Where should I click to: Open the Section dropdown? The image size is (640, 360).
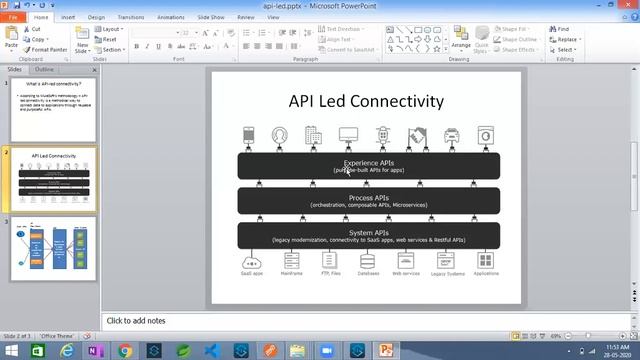110,50
